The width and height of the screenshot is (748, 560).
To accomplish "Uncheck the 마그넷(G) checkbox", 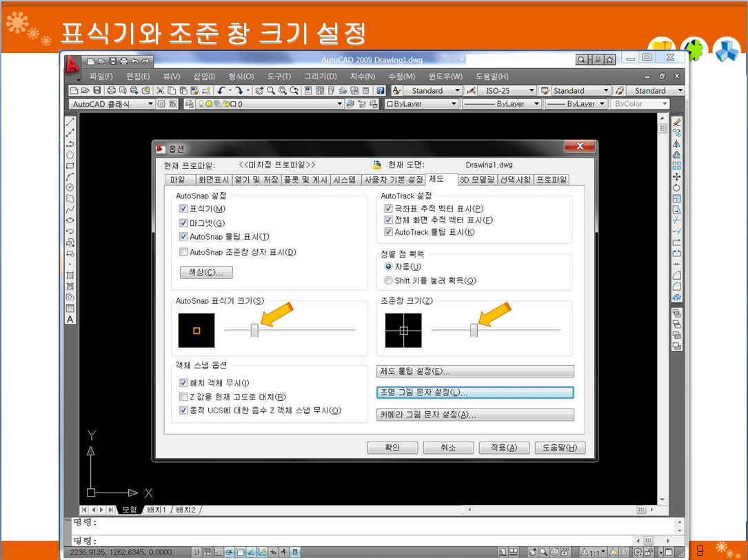I will pyautogui.click(x=183, y=222).
